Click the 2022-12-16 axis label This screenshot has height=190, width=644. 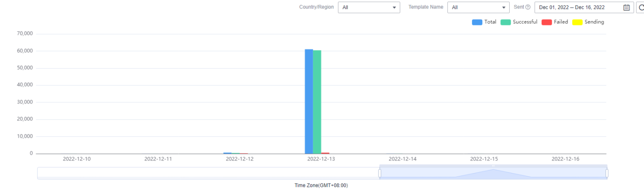pyautogui.click(x=566, y=159)
